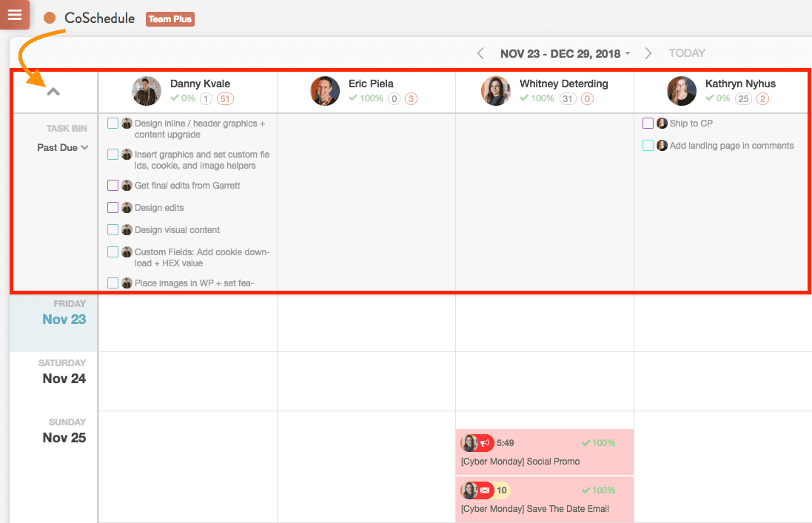Viewport: 812px width, 523px height.
Task: Check off the 'Ship to CP' task
Action: (x=648, y=123)
